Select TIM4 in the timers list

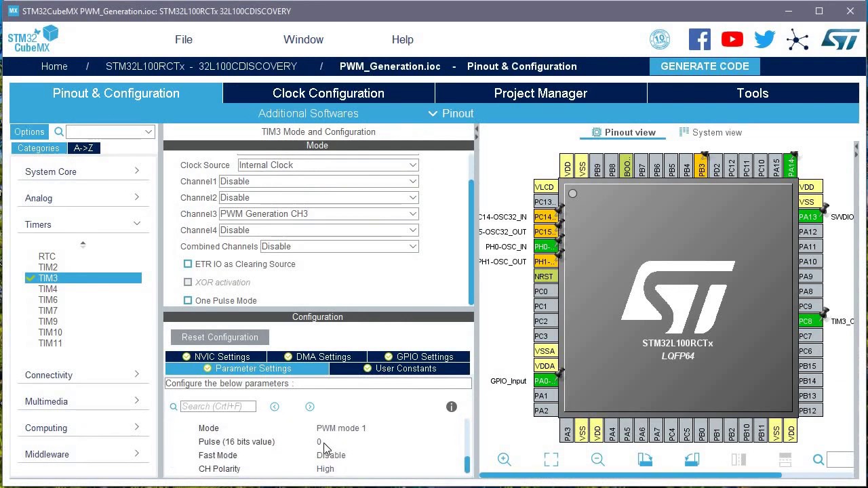(x=48, y=289)
